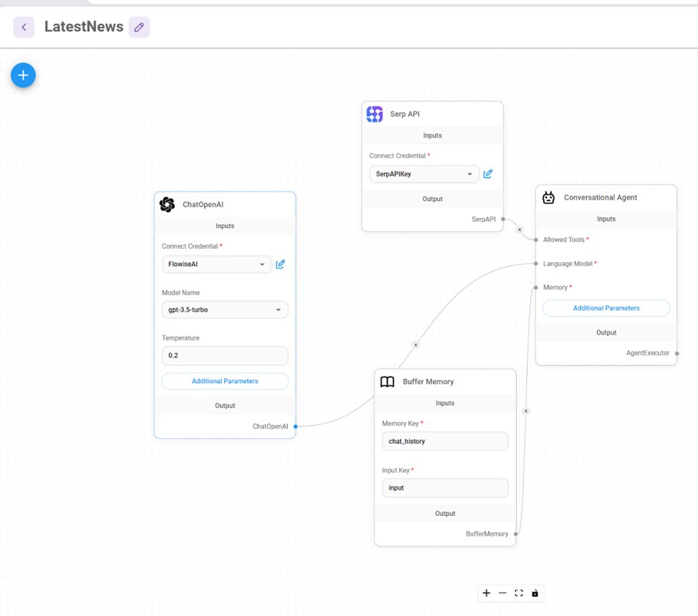
Task: Select the Buffer Memory node title
Action: (428, 382)
